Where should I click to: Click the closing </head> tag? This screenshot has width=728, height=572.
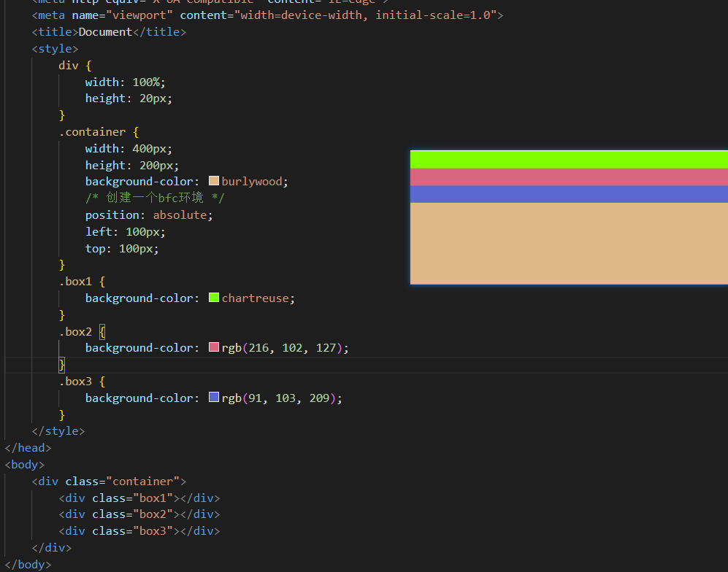28,448
